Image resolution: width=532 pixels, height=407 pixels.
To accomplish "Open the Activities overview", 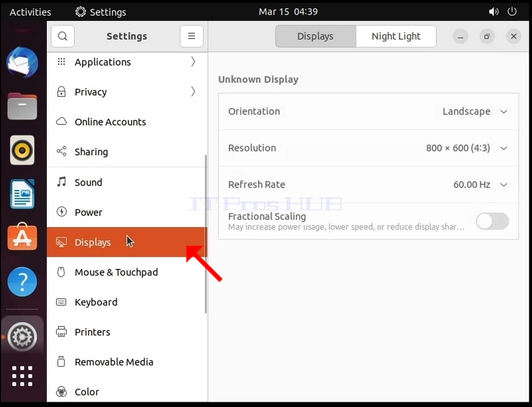I will tap(30, 12).
